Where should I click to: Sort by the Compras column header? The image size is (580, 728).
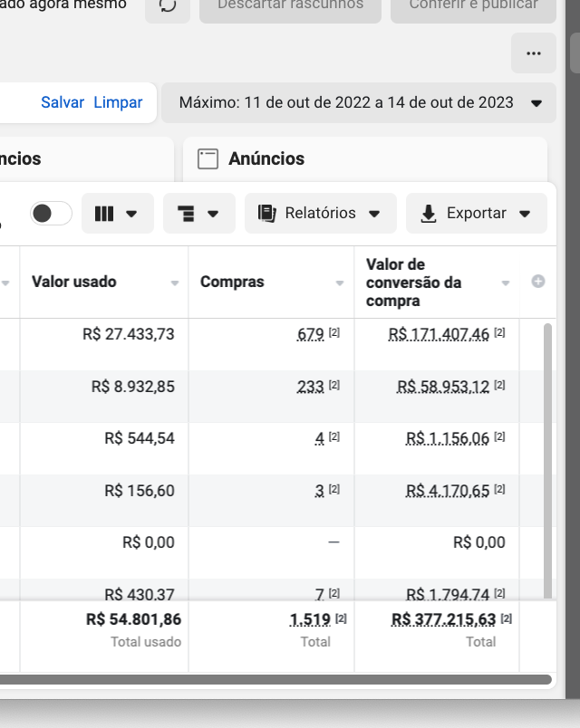pyautogui.click(x=232, y=282)
